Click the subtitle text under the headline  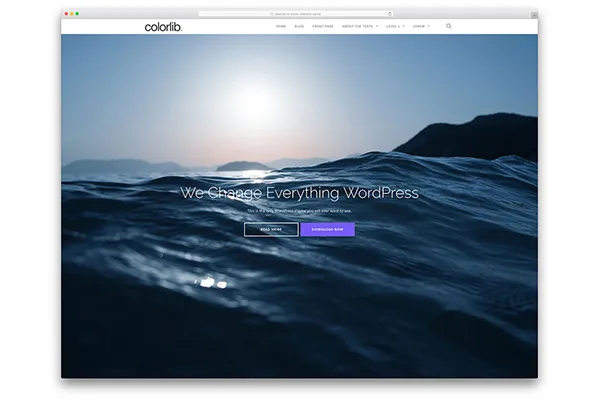pyautogui.click(x=299, y=211)
